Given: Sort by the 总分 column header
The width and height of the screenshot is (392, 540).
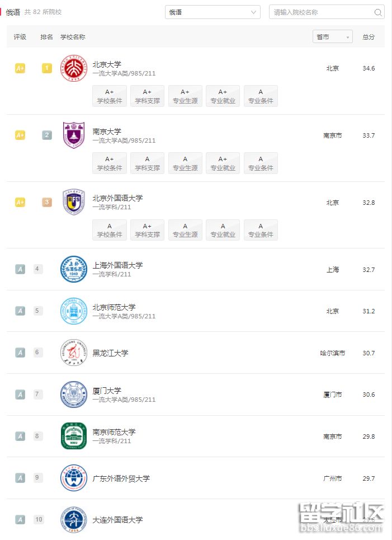Looking at the screenshot, I should coord(369,37).
